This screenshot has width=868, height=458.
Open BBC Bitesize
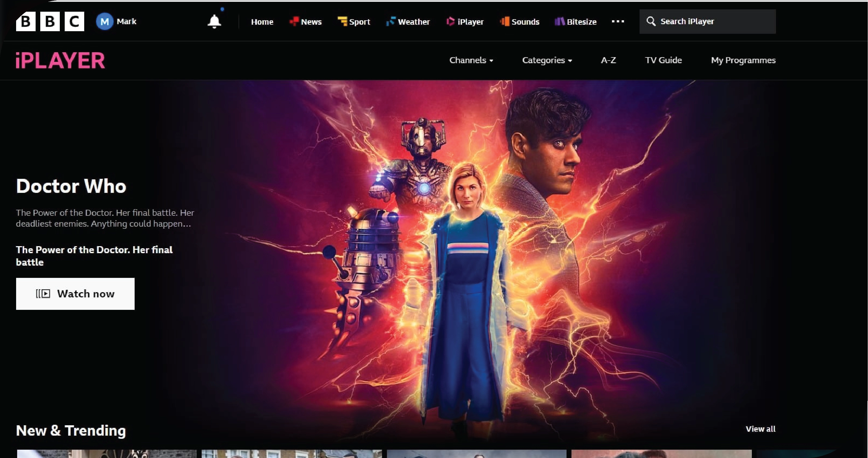576,22
